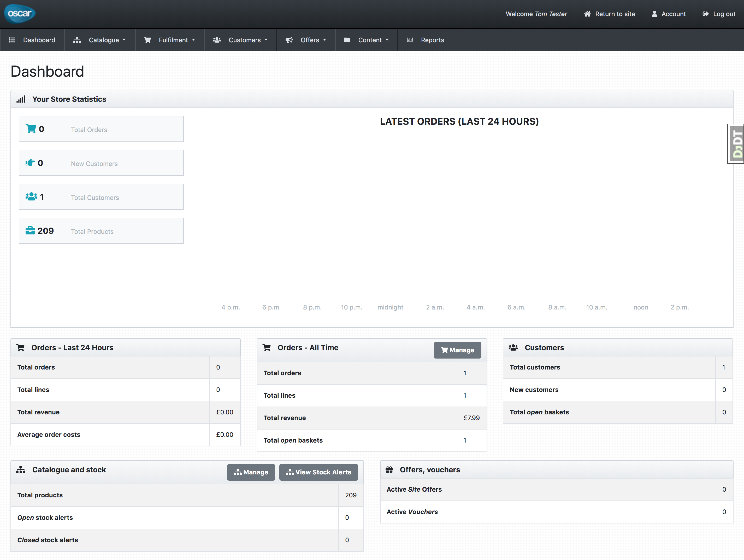This screenshot has height=560, width=744.
Task: Click the Catalogue sitemap icon in navbar
Action: [x=77, y=40]
